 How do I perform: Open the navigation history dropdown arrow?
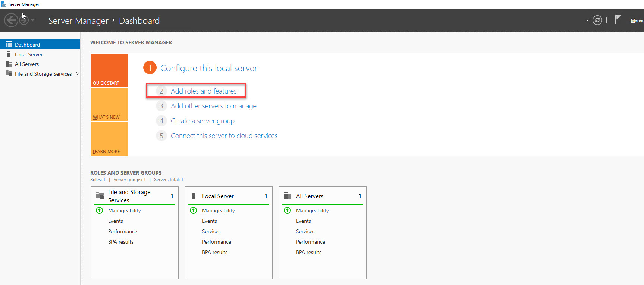click(33, 20)
